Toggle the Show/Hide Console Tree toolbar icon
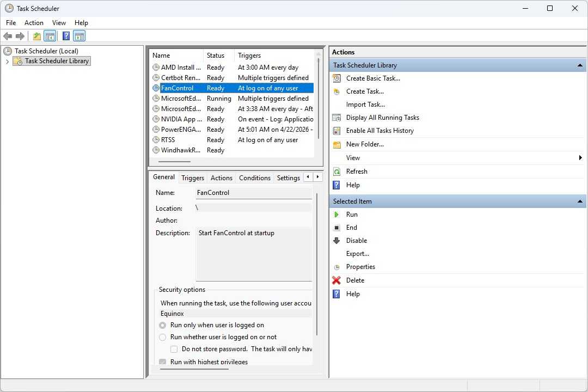 pos(50,36)
